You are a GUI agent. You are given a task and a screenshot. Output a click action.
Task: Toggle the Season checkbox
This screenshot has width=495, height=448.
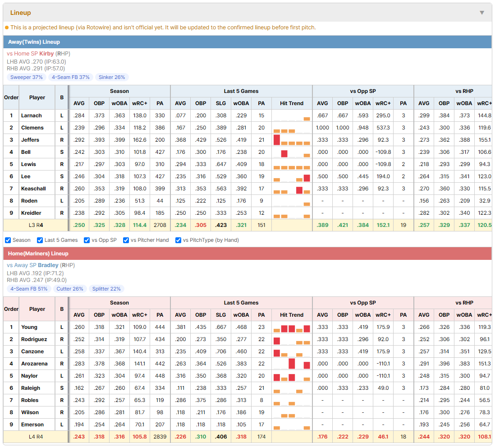(x=8, y=240)
